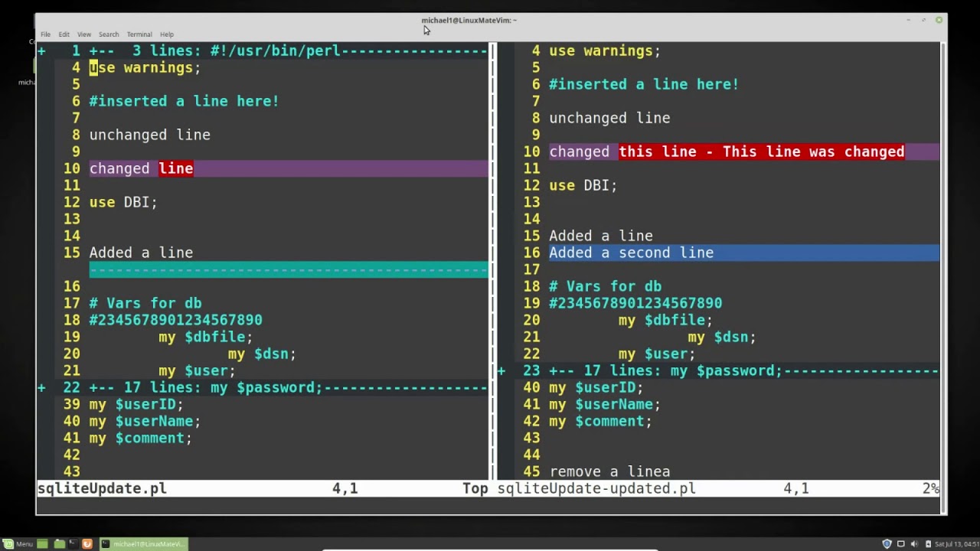Click 'my $dbfile;' in left pane

coord(206,337)
